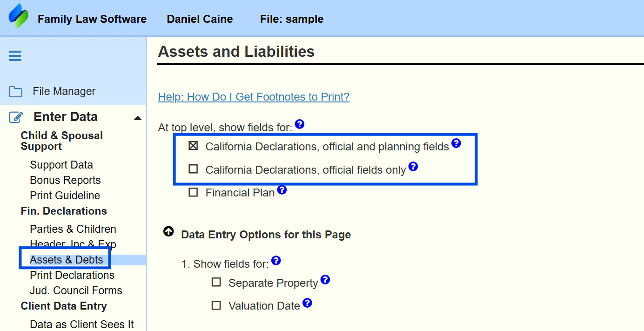Click the Enter Data pencil icon
This screenshot has width=644, height=331.
15,116
